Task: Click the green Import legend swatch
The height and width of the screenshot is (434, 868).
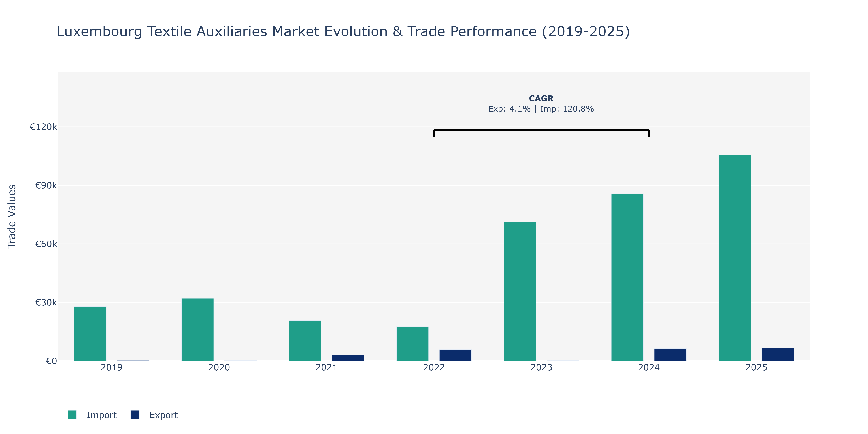Action: tap(72, 415)
